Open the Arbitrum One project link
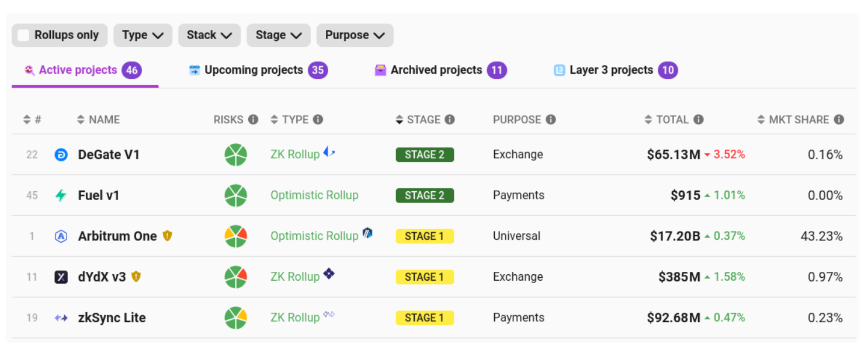Image resolution: width=868 pixels, height=352 pixels. (117, 236)
